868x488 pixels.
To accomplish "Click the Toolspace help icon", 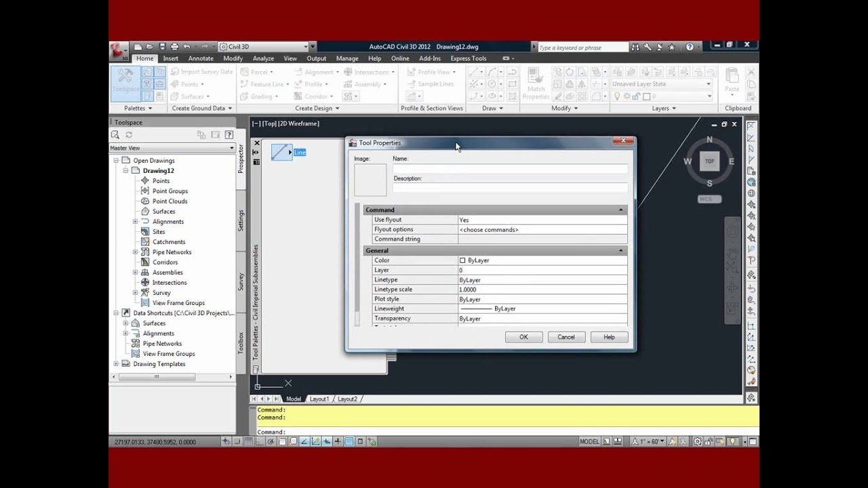I will (229, 135).
